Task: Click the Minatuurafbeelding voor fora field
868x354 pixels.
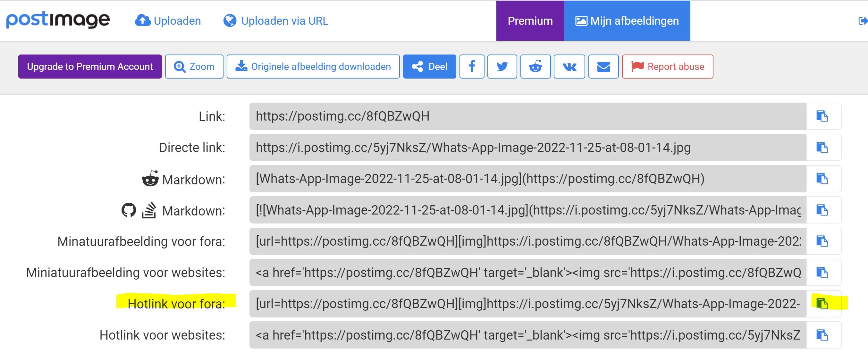Action: tap(528, 241)
